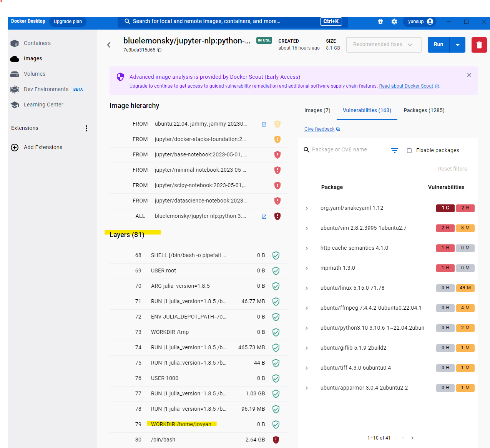Open external link for ubuntu:22.04 image
The height and width of the screenshot is (448, 490).
[264, 124]
